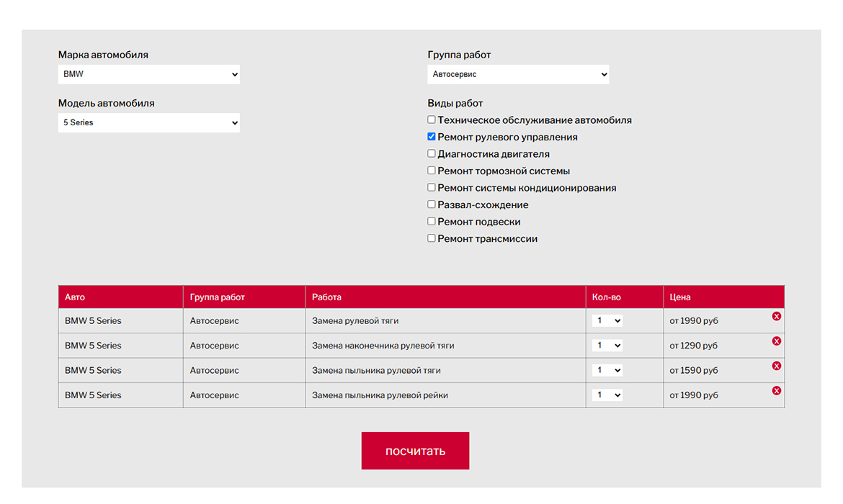This screenshot has height=504, width=843.
Task: Tick 'Ремонт подвески' checkbox
Action: click(x=431, y=221)
